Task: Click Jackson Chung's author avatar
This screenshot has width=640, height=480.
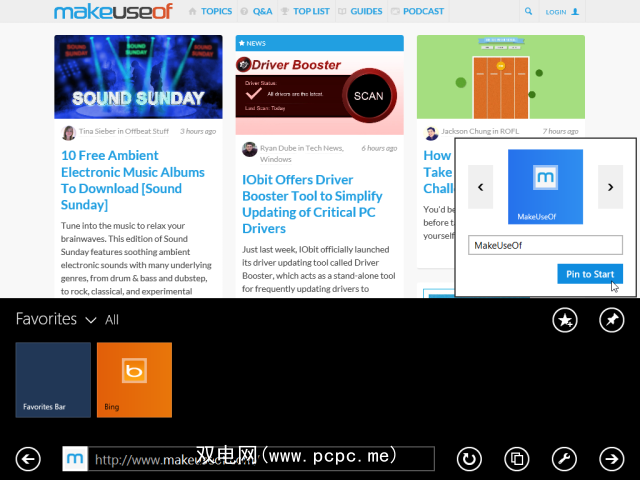Action: (x=431, y=133)
